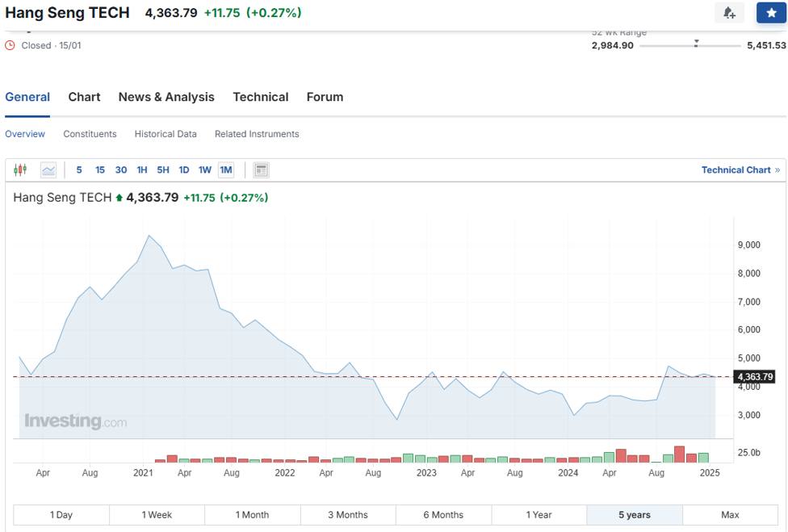Viewport: 788px width, 532px height.
Task: Click the 52-week low value 2,984.90
Action: coord(613,45)
